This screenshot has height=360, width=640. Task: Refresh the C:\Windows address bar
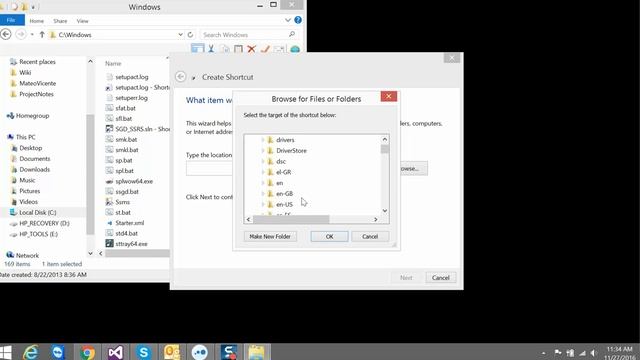[190, 35]
